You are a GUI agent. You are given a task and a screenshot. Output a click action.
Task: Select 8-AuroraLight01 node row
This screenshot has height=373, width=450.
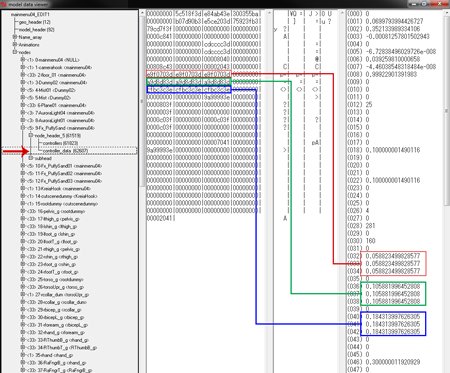coord(60,120)
